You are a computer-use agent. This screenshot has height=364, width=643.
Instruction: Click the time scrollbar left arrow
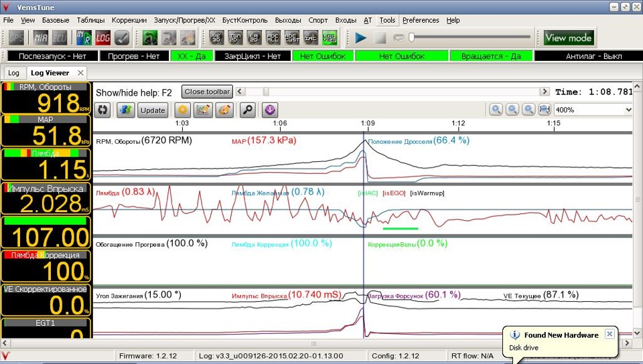(x=240, y=92)
